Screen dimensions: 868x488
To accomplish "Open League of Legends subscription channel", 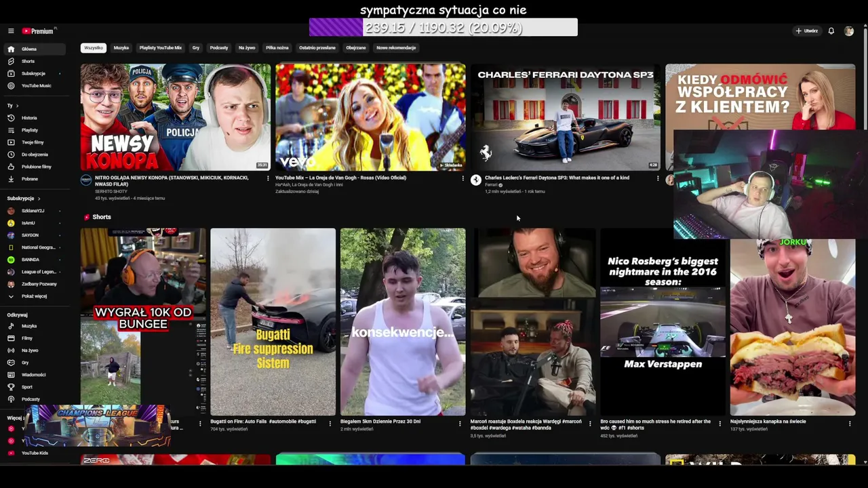I will click(34, 272).
